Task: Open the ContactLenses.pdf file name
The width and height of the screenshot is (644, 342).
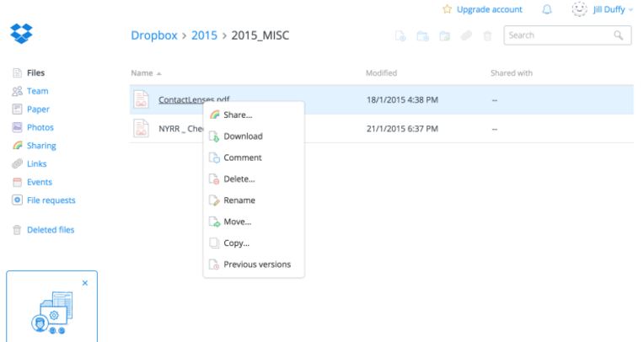Action: pyautogui.click(x=194, y=99)
